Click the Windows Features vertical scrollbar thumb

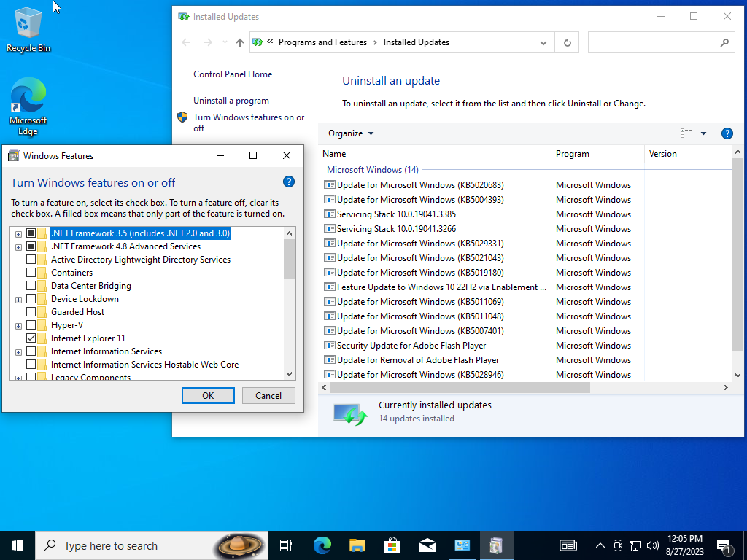289,259
